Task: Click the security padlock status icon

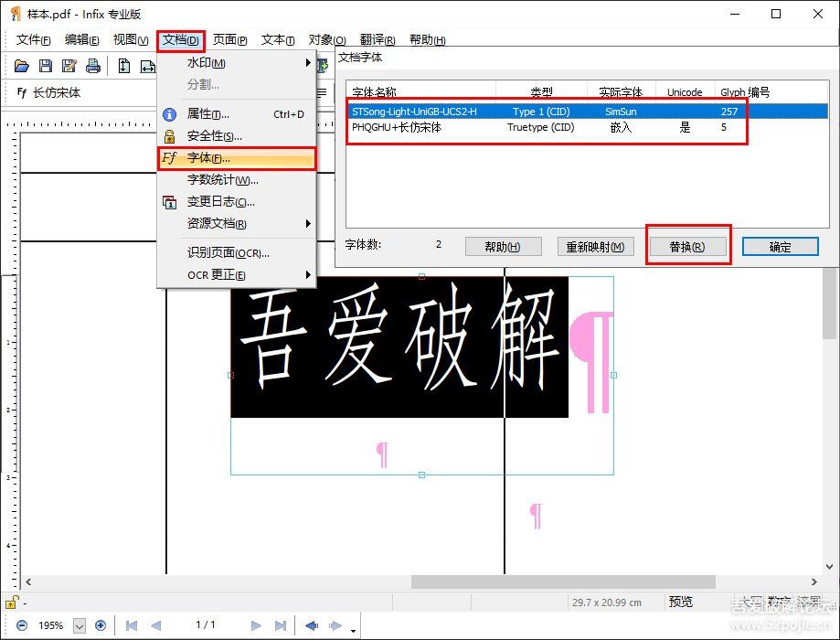Action: point(11,603)
